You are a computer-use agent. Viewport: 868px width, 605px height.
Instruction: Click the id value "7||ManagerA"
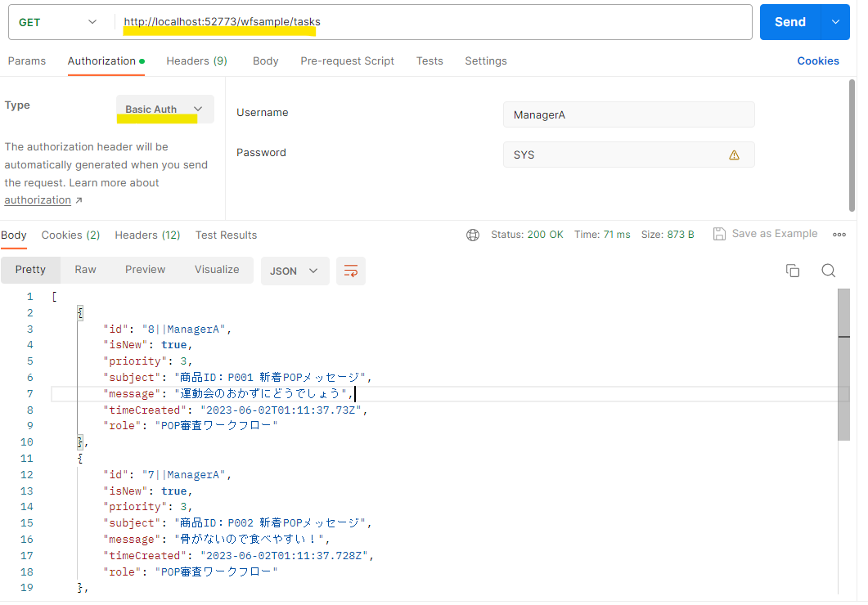point(183,475)
